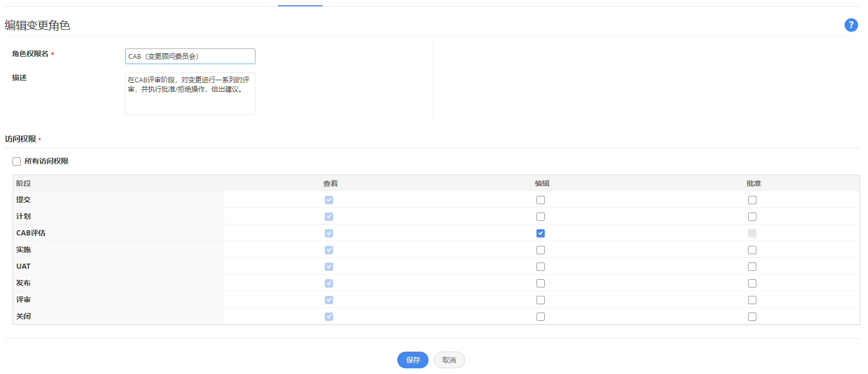
Task: Toggle 查看 checkbox for UAT stage
Action: (329, 267)
